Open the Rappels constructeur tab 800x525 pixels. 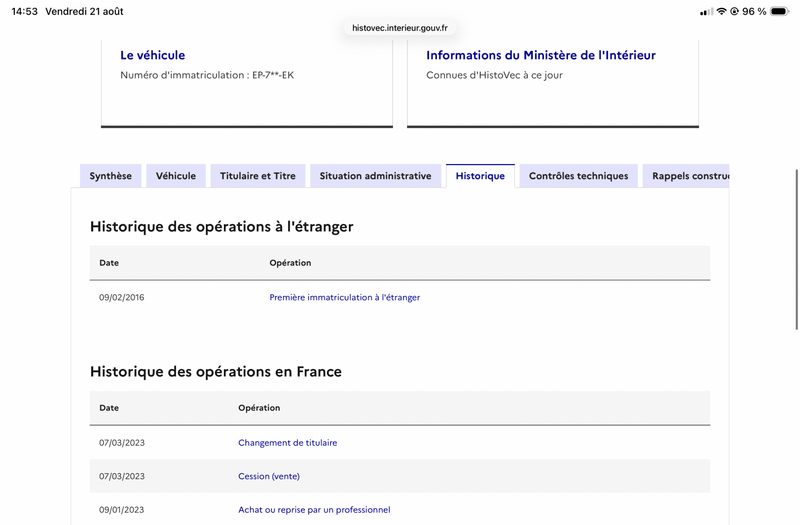click(686, 176)
